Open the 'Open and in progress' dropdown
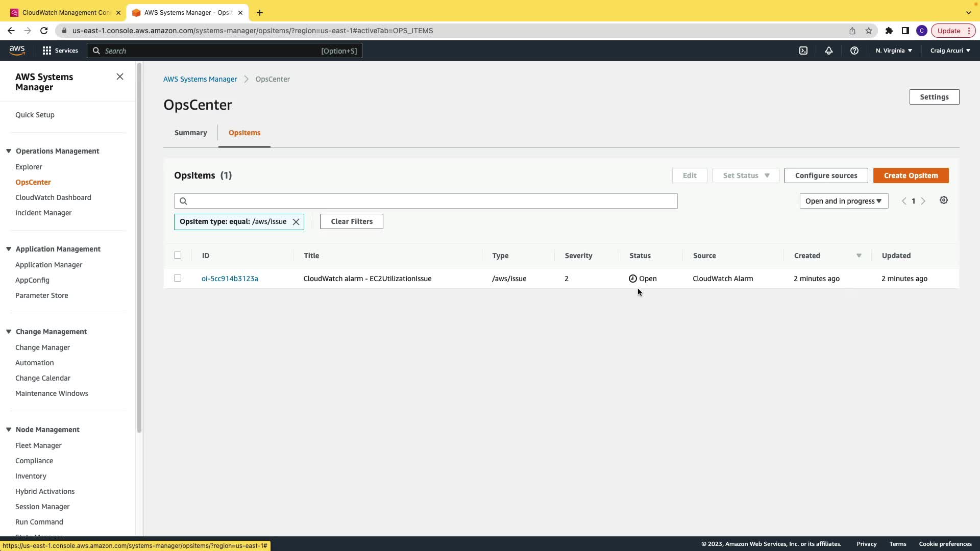The image size is (980, 551). click(x=844, y=201)
